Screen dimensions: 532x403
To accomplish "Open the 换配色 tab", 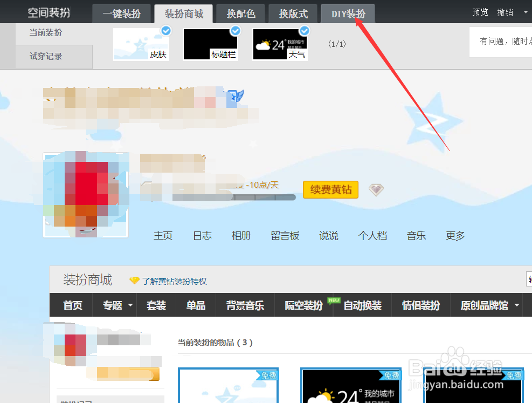I will pos(240,13).
